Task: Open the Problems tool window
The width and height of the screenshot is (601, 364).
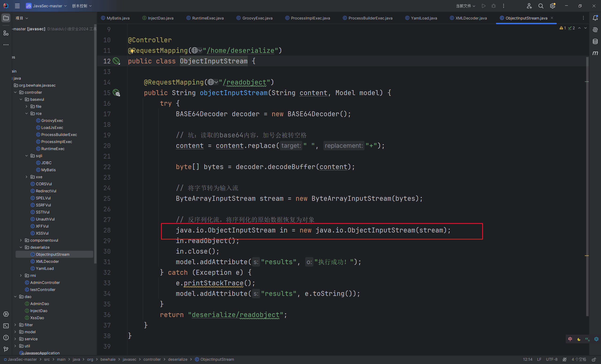Action: pyautogui.click(x=6, y=337)
